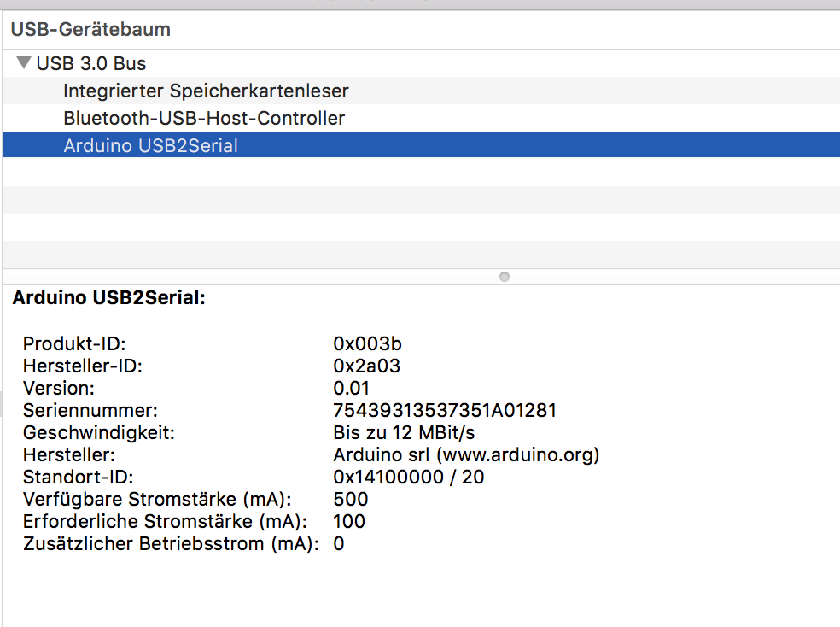Select the Bluetooth-USB-Host-Controller device

[204, 118]
